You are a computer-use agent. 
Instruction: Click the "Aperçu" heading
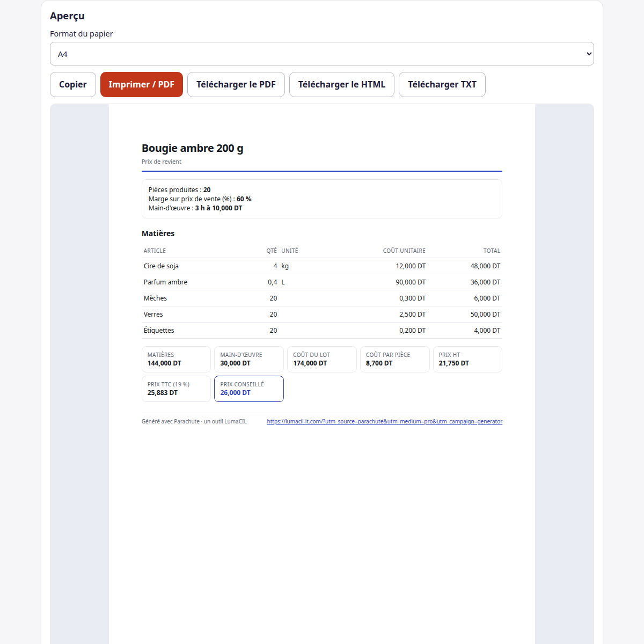[67, 16]
